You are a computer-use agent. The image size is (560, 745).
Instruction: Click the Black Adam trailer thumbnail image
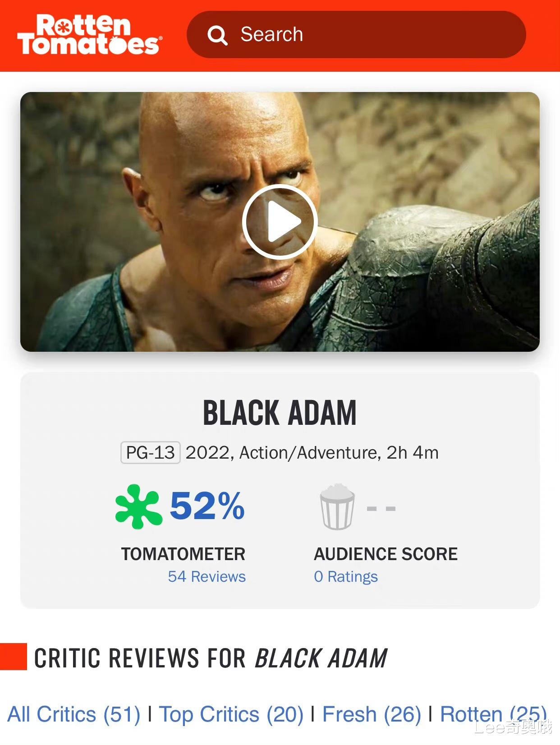[x=280, y=221]
